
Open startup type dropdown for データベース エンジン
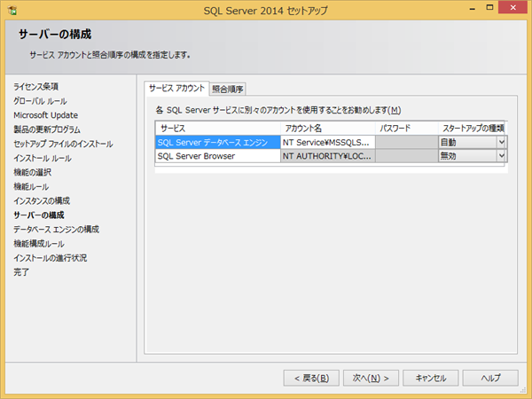pyautogui.click(x=502, y=142)
